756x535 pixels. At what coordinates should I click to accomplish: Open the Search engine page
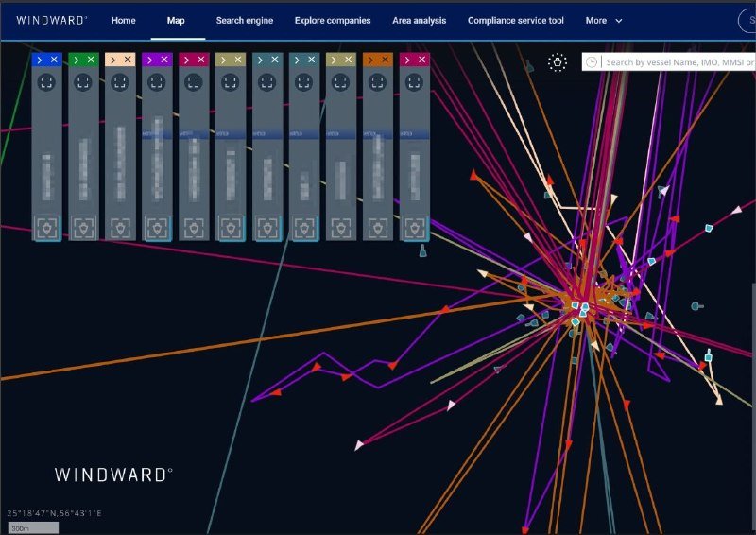(x=245, y=20)
